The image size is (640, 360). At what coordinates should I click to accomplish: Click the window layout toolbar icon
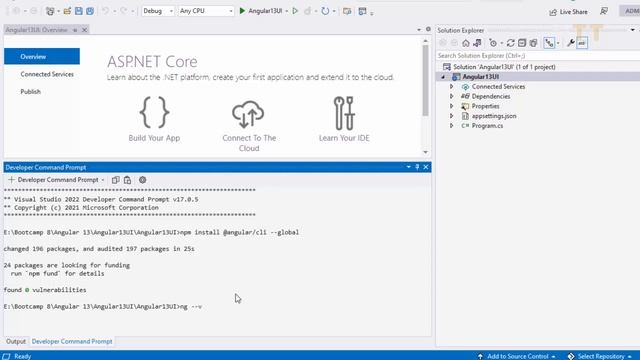pos(362,11)
